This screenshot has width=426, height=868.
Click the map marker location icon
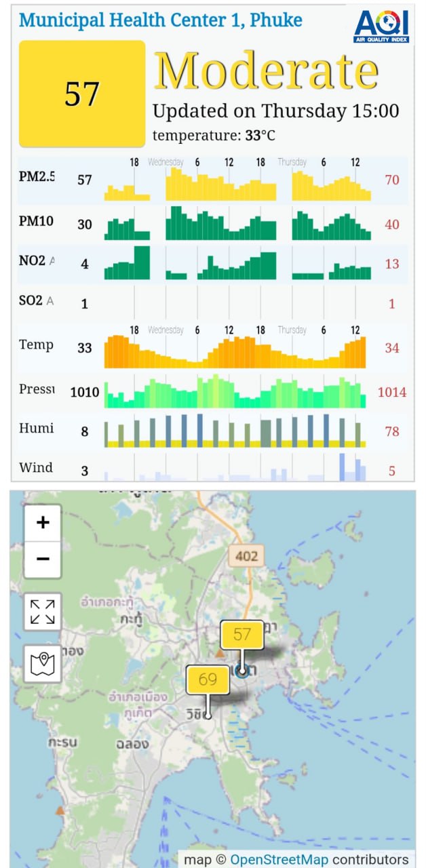pos(43,663)
